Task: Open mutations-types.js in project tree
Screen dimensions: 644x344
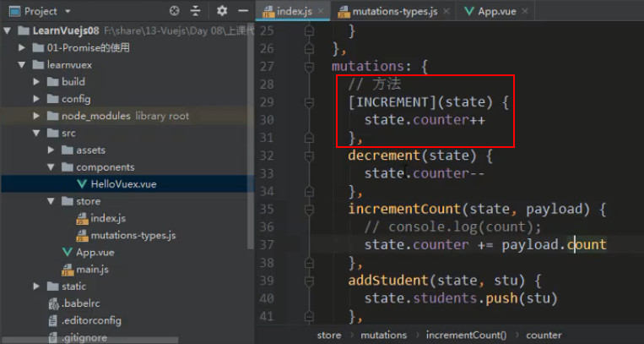Action: point(133,235)
